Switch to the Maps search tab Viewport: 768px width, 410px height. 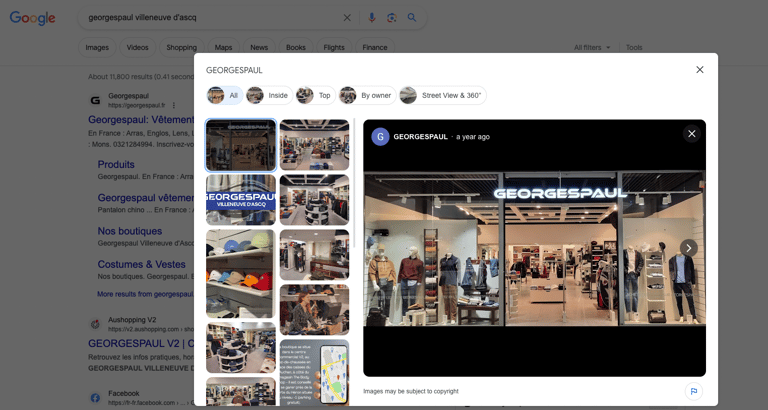tap(223, 48)
